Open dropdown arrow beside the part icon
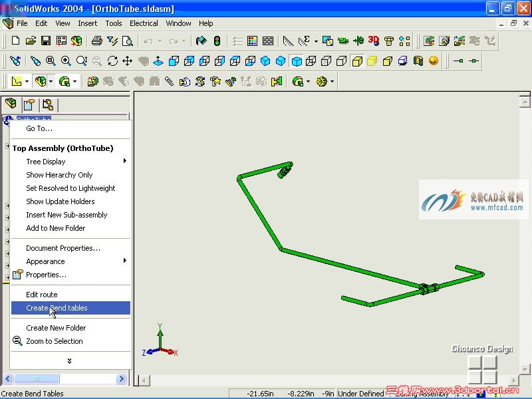The width and height of the screenshot is (532, 399). [51, 81]
